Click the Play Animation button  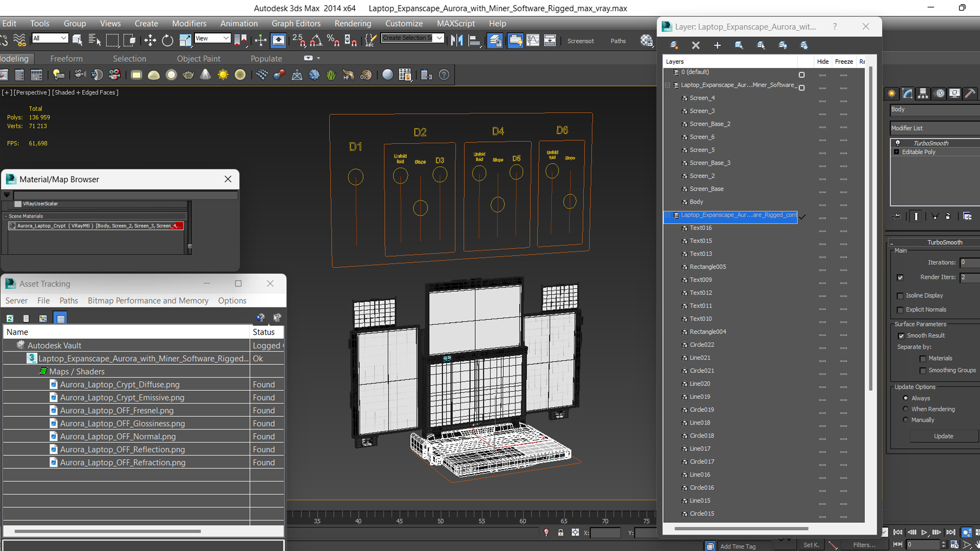(924, 532)
